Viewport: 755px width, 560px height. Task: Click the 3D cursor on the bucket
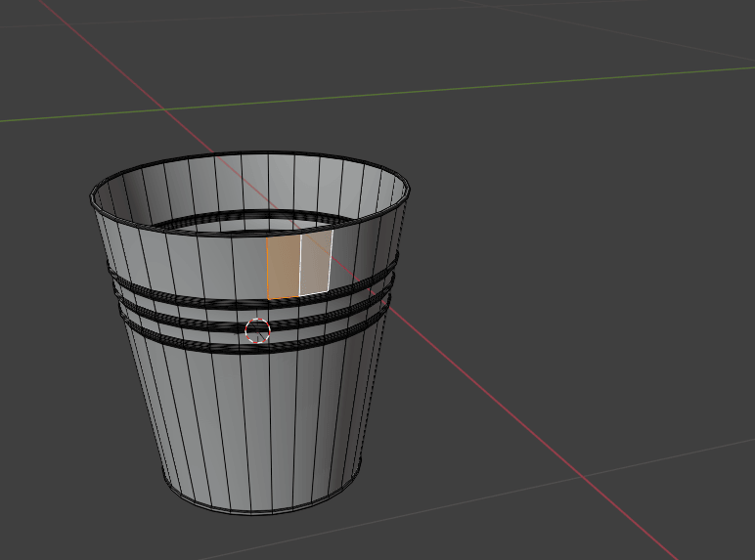click(257, 330)
